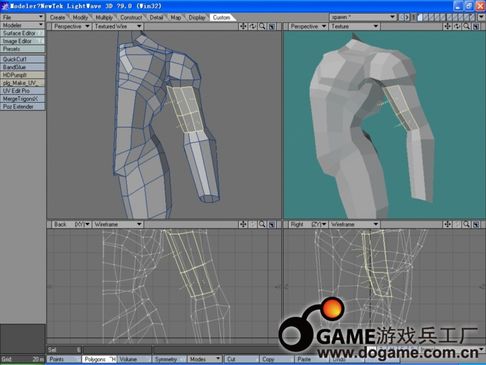
Task: Click the plg_Make_UV_ plugin button
Action: [x=22, y=83]
